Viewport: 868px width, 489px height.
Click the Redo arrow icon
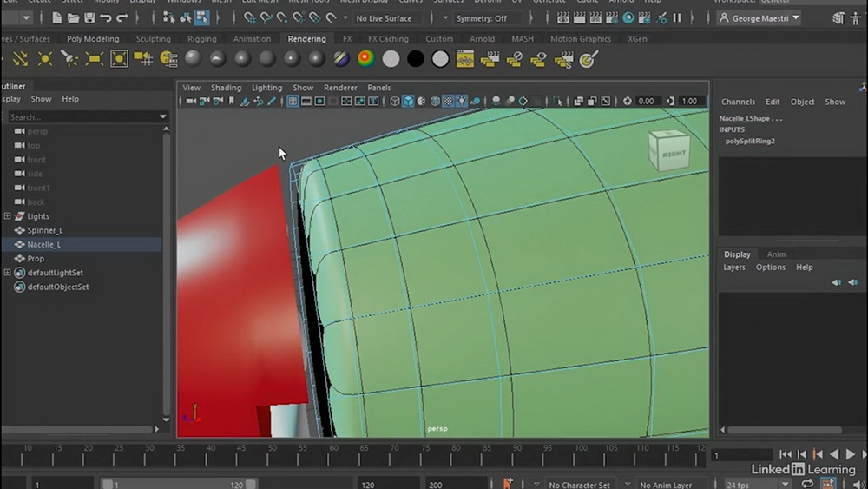tap(122, 18)
